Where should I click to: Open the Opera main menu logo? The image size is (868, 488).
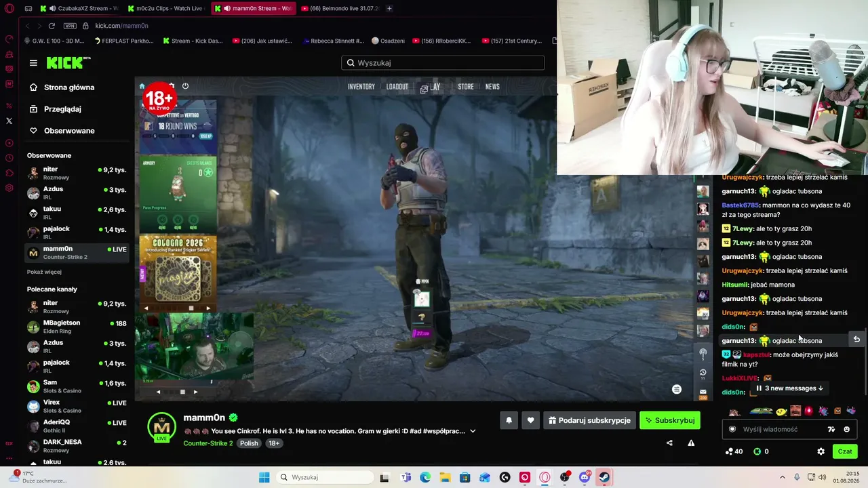click(x=9, y=9)
